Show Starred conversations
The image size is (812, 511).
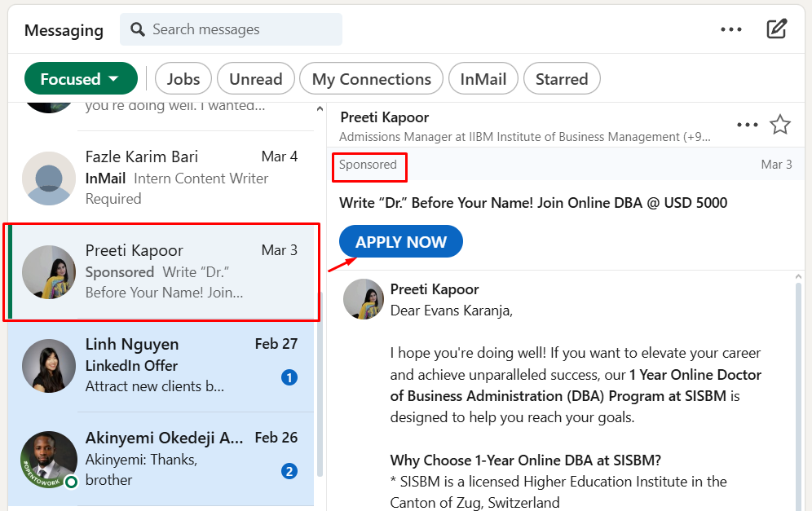[562, 79]
